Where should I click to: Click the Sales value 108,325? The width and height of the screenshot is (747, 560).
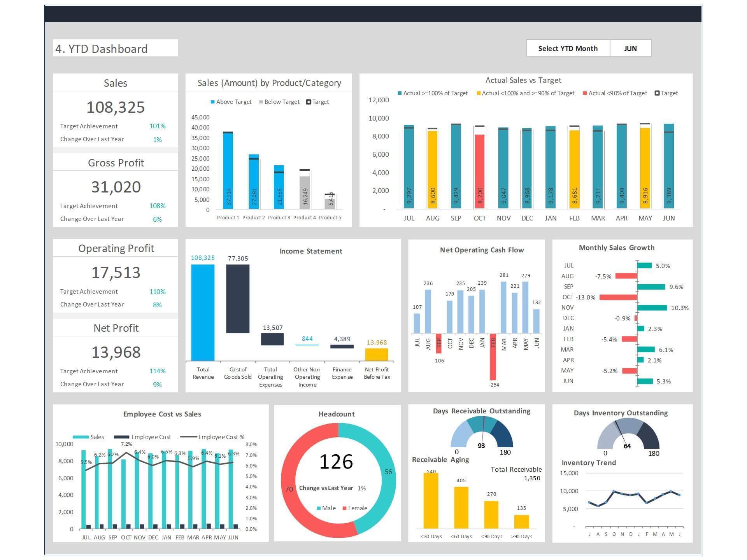point(116,107)
